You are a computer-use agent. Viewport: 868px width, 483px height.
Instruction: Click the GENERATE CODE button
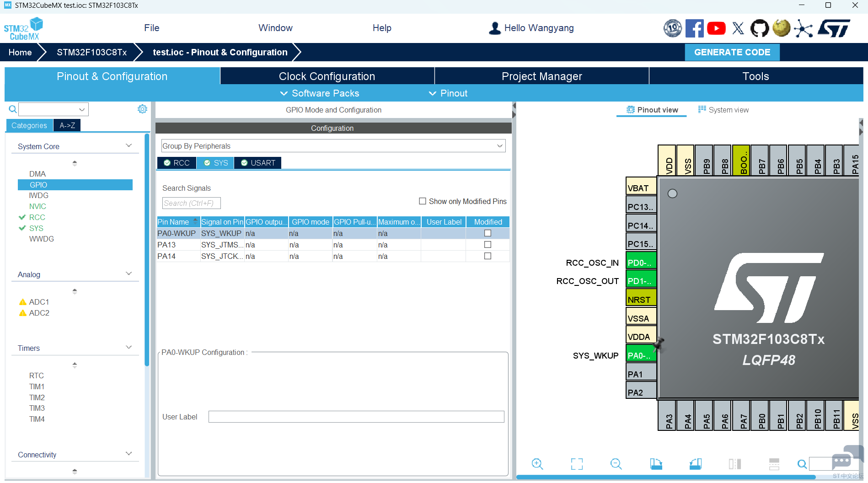point(732,52)
